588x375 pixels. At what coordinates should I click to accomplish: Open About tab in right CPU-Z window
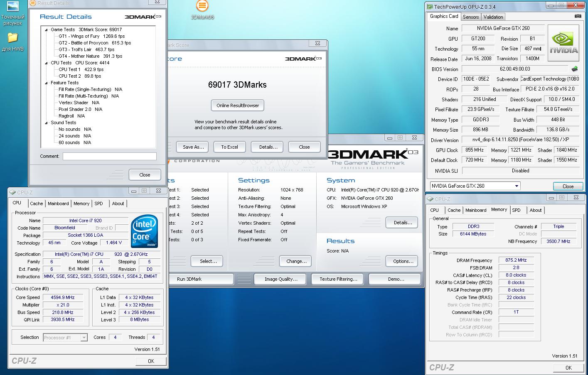[x=535, y=210]
